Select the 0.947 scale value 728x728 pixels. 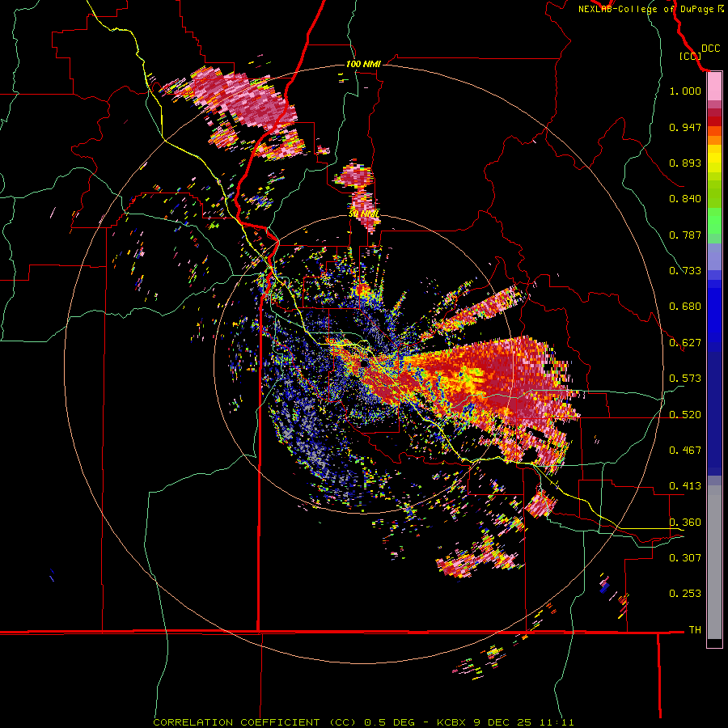coord(685,127)
